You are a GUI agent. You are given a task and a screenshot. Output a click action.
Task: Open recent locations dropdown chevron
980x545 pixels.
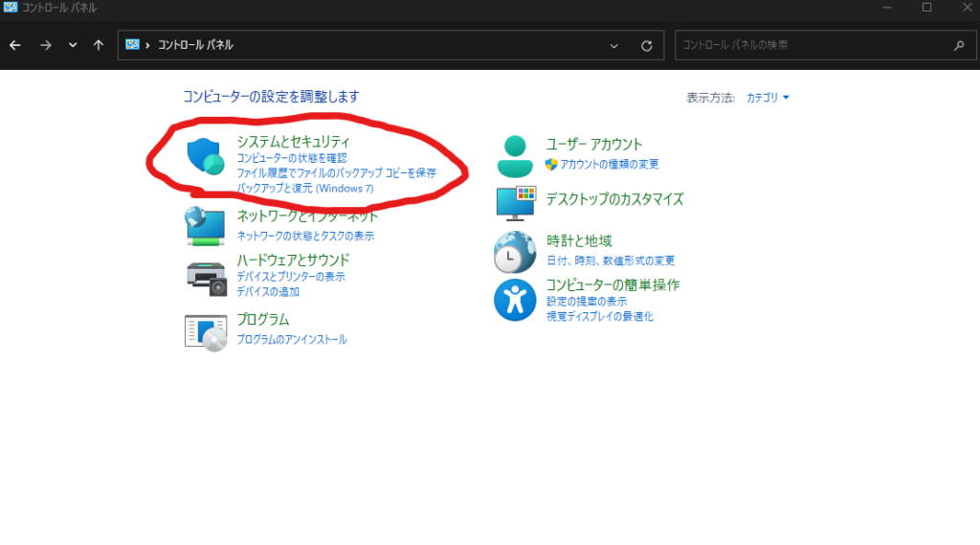click(x=73, y=45)
